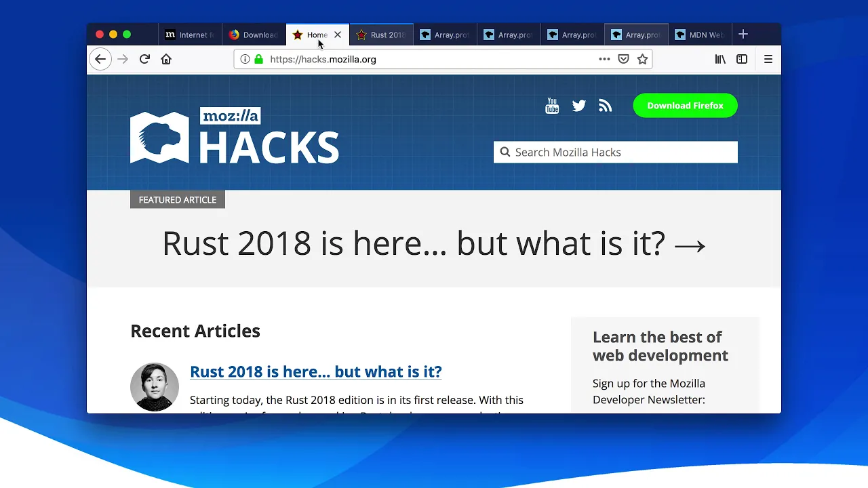The height and width of the screenshot is (488, 868).
Task: Open recent article link Rust 2018
Action: click(x=316, y=371)
